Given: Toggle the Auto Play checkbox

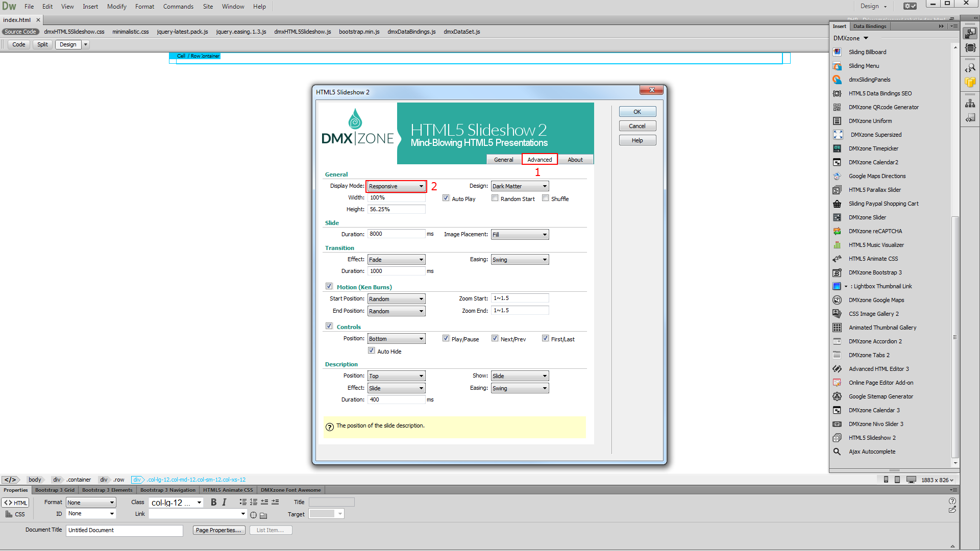Looking at the screenshot, I should coord(446,198).
